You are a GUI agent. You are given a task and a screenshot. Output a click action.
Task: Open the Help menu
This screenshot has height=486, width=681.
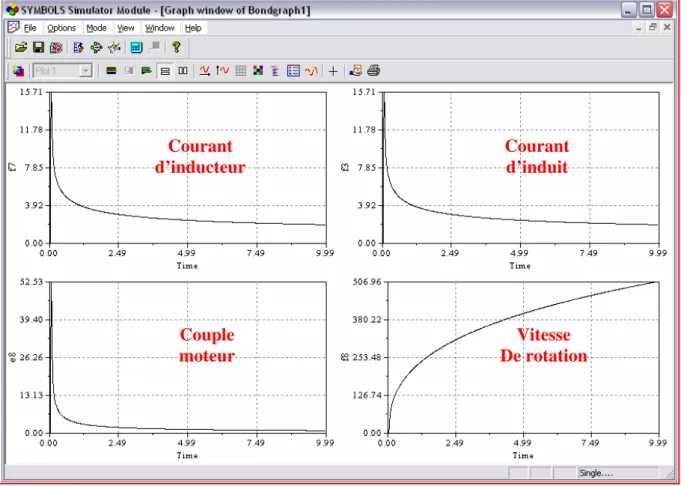[193, 28]
